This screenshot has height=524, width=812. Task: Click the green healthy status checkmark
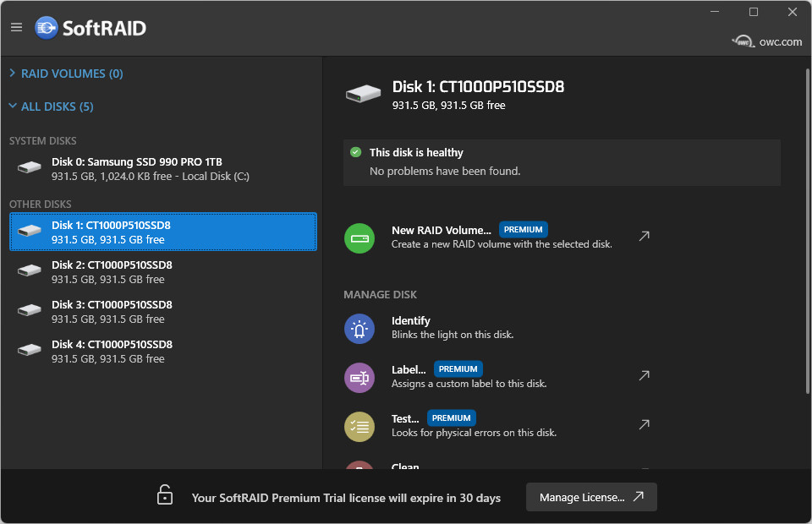point(356,152)
